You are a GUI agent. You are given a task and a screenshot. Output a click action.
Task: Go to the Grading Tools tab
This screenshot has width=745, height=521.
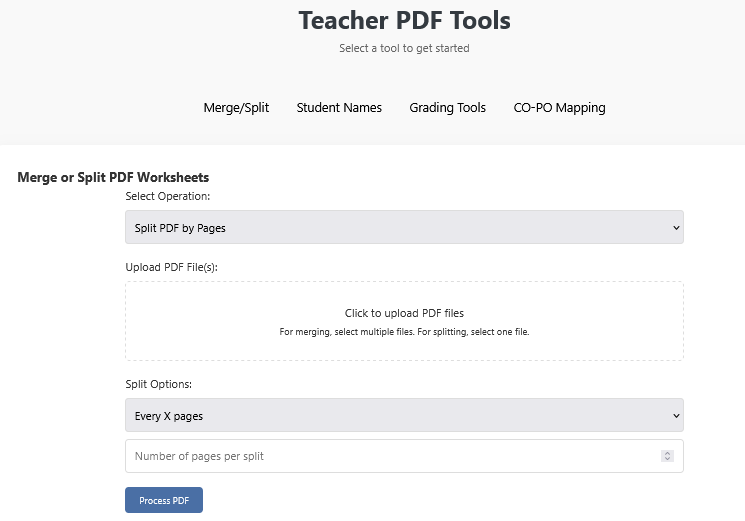click(447, 108)
